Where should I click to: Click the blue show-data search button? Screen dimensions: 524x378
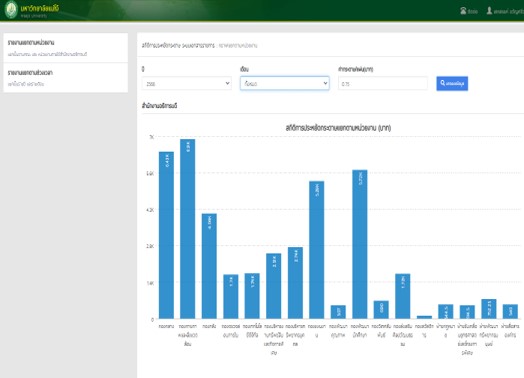pos(452,84)
